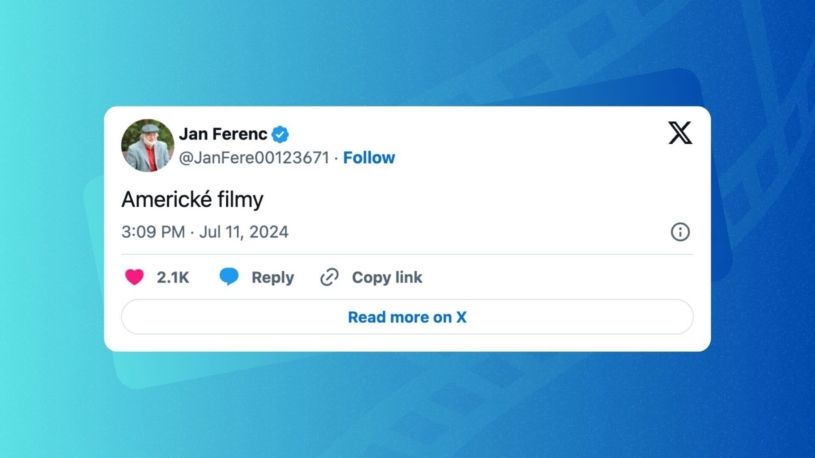Click the "Americké filmy" tweet text
The image size is (815, 458).
pos(192,200)
